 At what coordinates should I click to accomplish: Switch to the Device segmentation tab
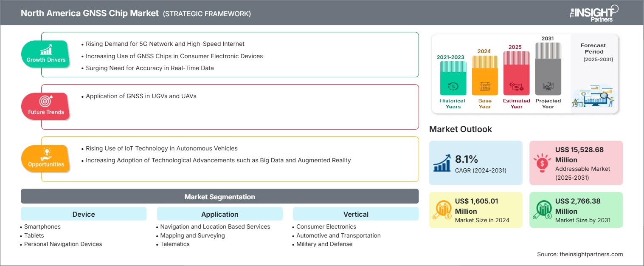[83, 214]
